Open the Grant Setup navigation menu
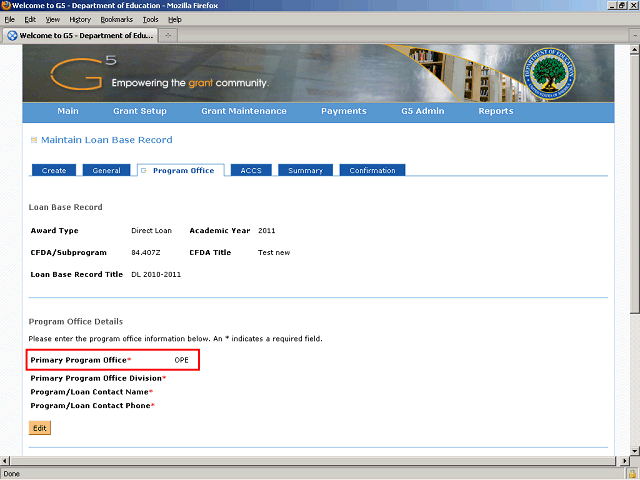The height and width of the screenshot is (480, 640). pos(140,111)
